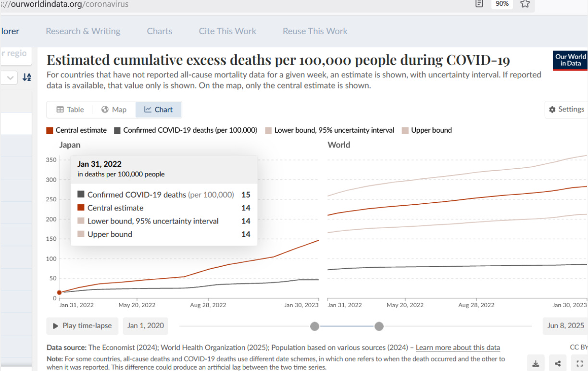588x371 pixels.
Task: Click the Jan 1, 2020 start date
Action: click(x=146, y=326)
